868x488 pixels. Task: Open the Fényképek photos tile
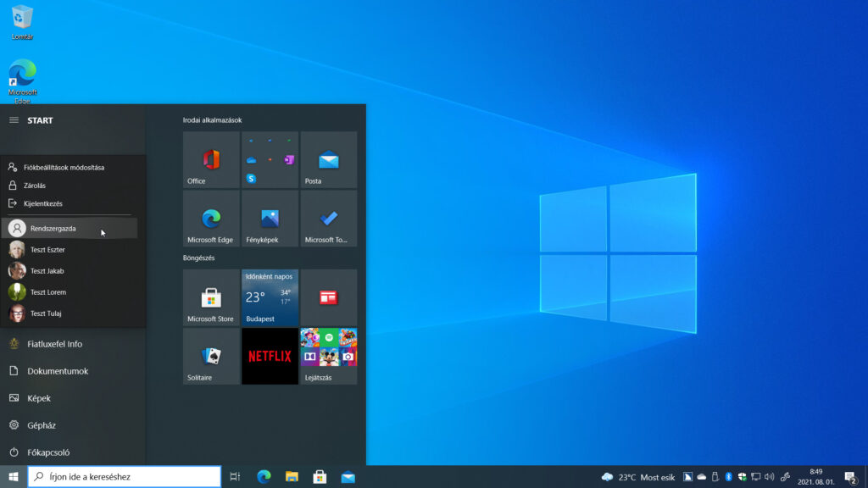pos(270,219)
